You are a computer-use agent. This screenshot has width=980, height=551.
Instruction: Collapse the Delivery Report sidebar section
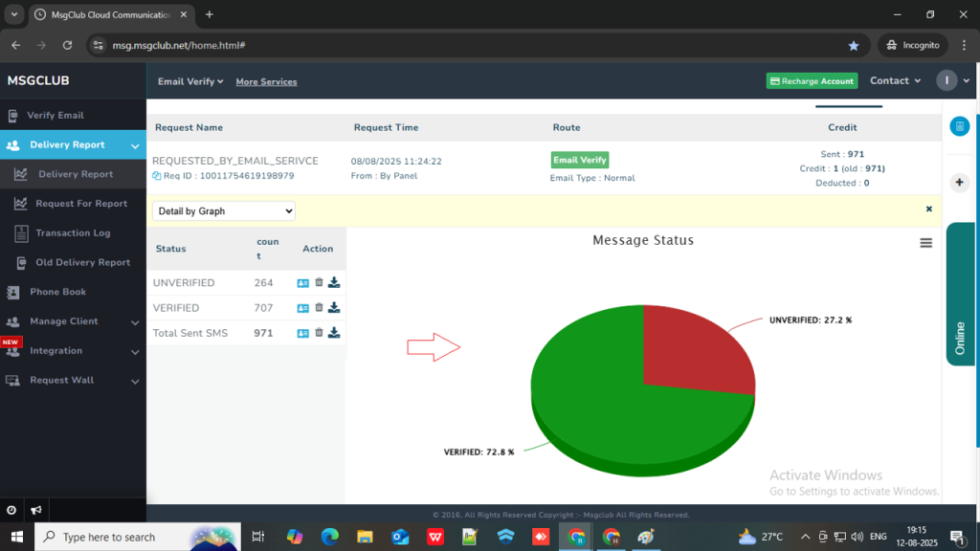click(x=135, y=145)
